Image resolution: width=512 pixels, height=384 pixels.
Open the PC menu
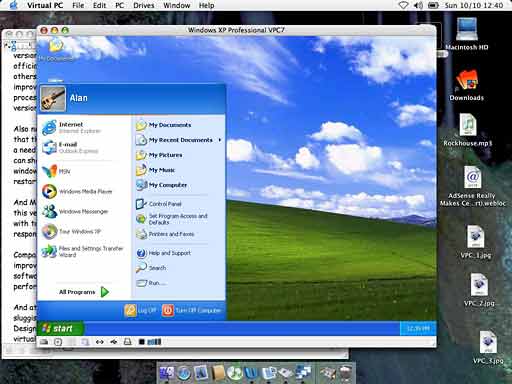pyautogui.click(x=120, y=5)
